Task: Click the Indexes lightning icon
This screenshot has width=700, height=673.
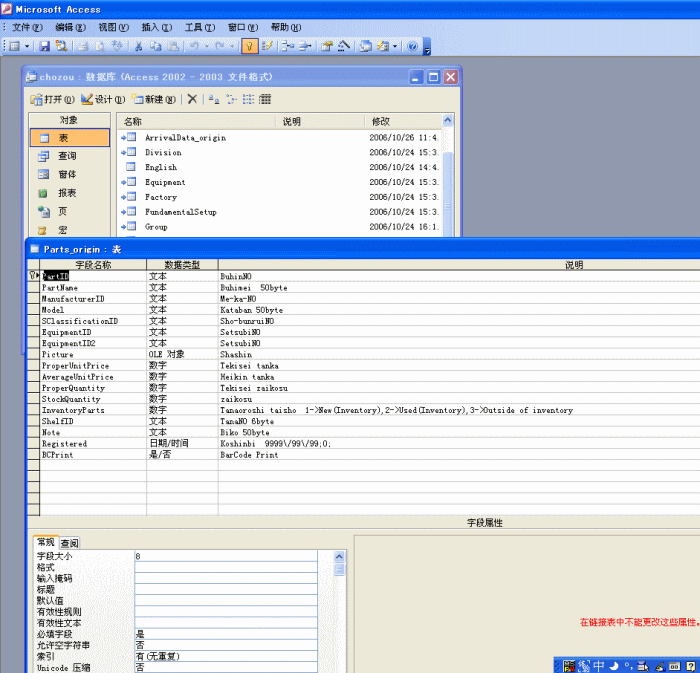Action: point(267,46)
